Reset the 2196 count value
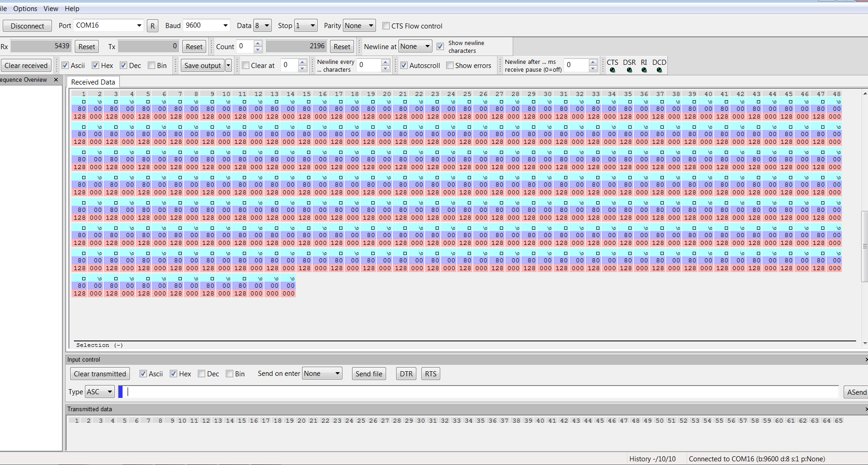The width and height of the screenshot is (868, 465). (342, 46)
